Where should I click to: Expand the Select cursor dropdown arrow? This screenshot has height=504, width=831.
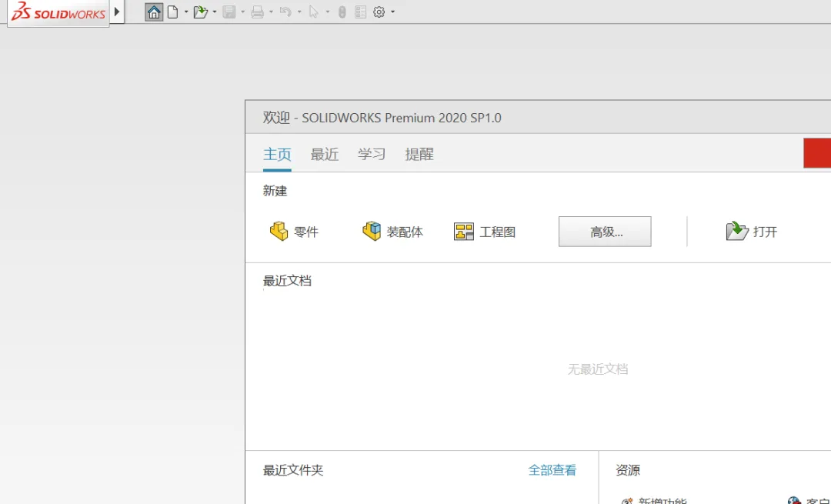(328, 12)
